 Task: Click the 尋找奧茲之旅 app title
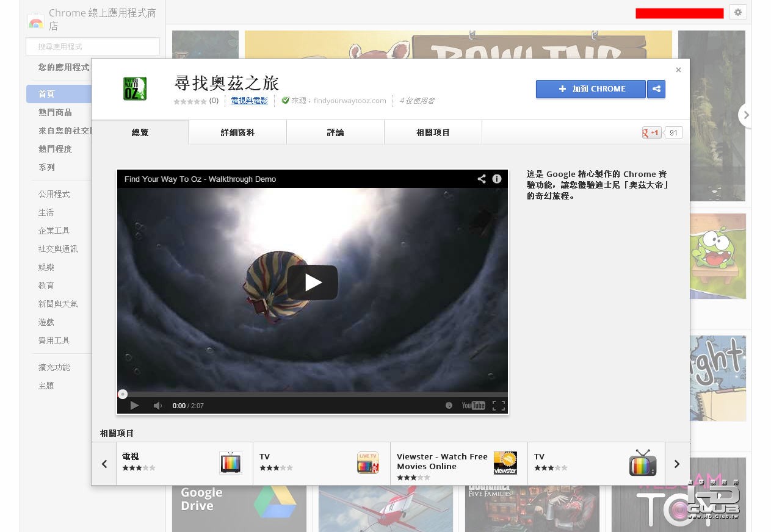tap(227, 83)
